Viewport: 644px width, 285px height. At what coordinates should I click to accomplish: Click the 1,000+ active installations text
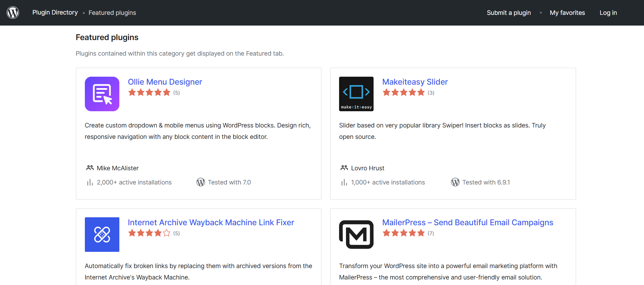pos(388,182)
